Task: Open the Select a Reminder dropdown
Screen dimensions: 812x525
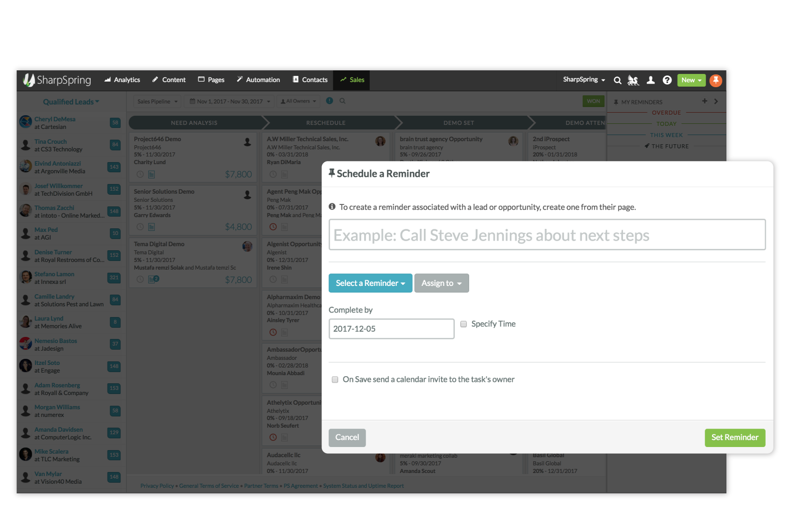Action: click(x=370, y=283)
